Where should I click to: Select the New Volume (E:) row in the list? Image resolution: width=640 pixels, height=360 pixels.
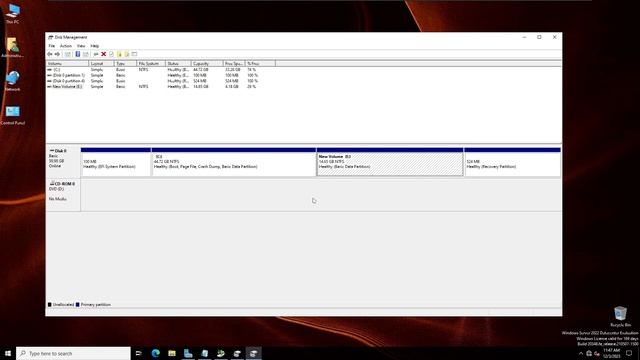coord(161,87)
